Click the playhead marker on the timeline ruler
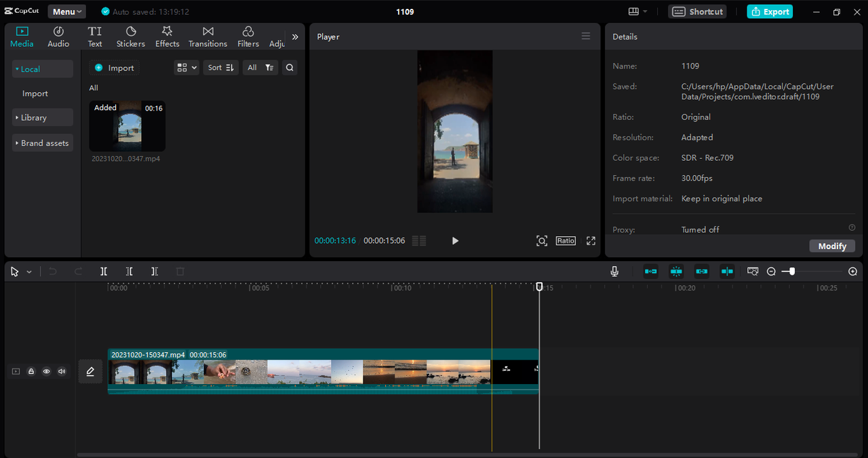This screenshot has height=458, width=868. point(539,287)
